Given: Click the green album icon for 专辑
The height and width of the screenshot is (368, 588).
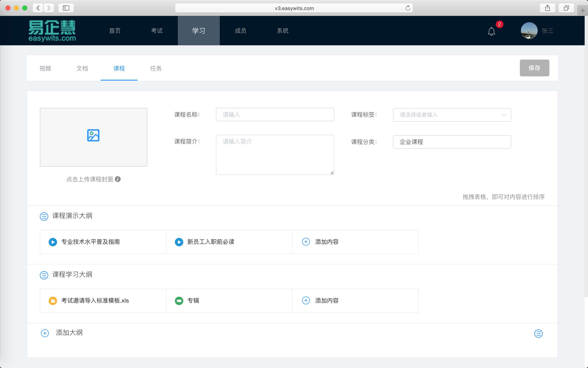Looking at the screenshot, I should 179,301.
